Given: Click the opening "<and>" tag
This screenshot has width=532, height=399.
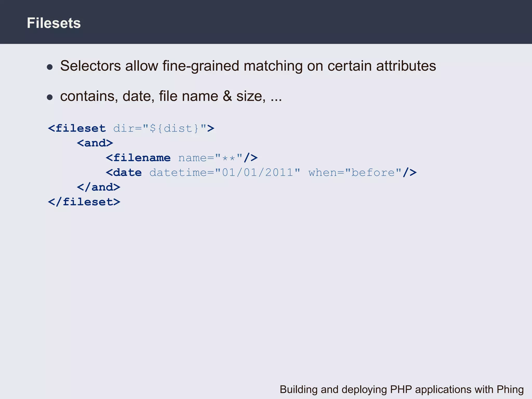Looking at the screenshot, I should pyautogui.click(x=95, y=143).
